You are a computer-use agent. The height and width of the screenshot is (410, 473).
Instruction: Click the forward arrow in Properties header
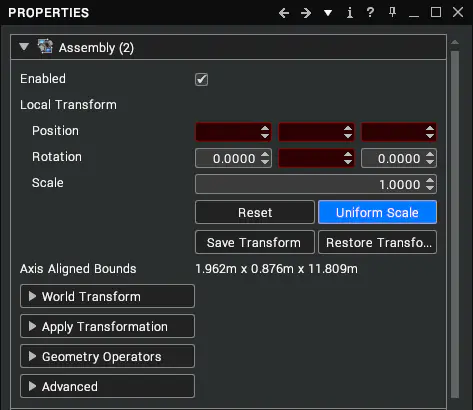pyautogui.click(x=306, y=13)
